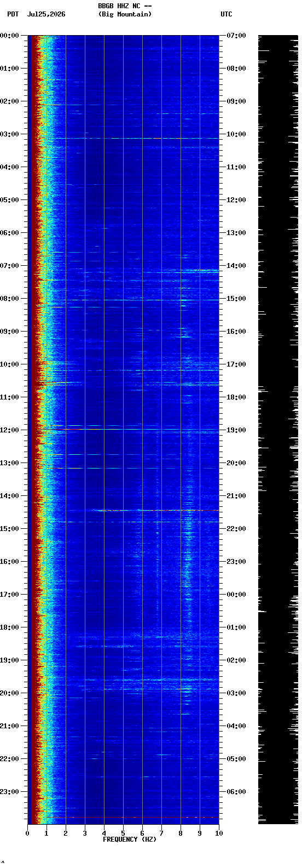Click the "(Big Mountain)" station name

[x=125, y=14]
